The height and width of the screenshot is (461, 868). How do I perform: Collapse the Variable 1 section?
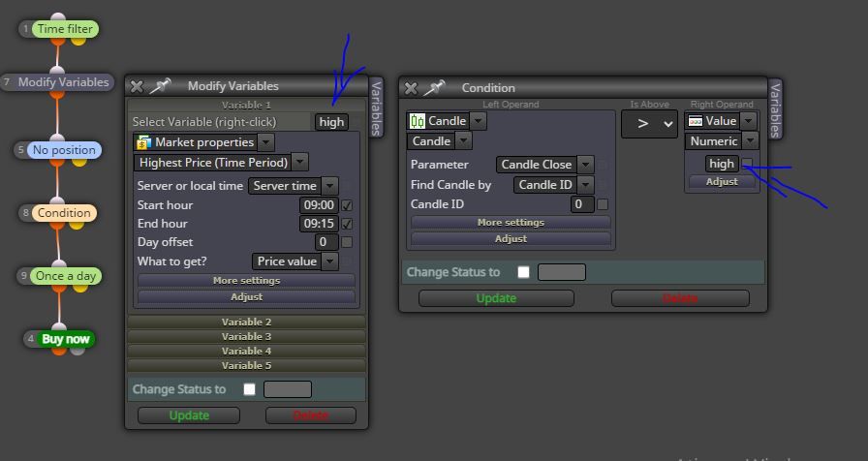(246, 106)
